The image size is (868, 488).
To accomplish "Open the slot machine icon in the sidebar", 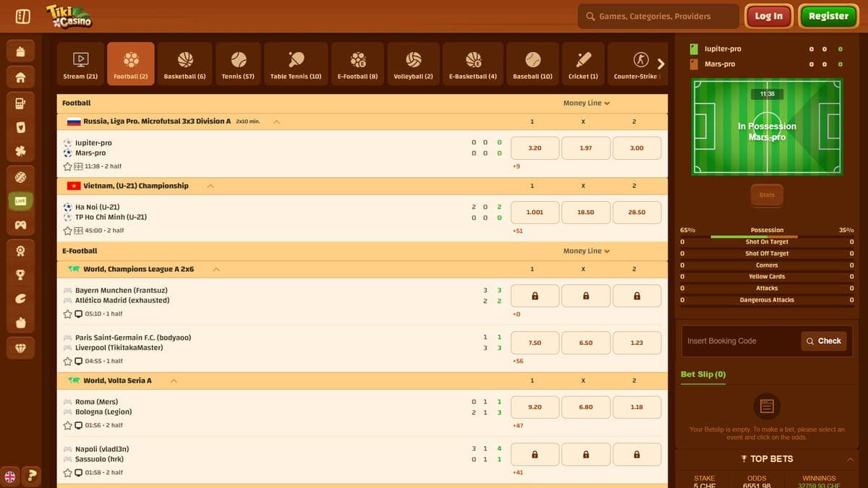I will click(20, 103).
